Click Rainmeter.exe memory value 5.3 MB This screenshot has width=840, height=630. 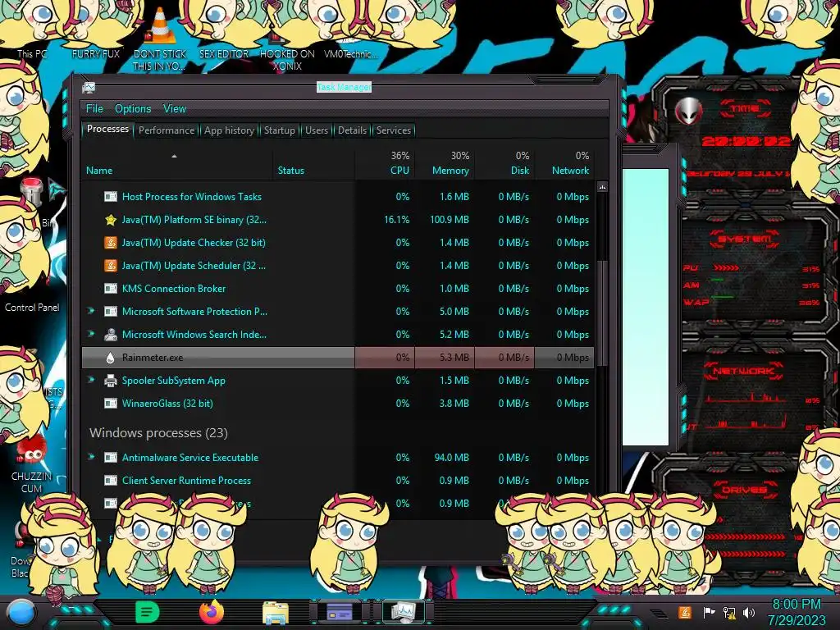click(454, 358)
